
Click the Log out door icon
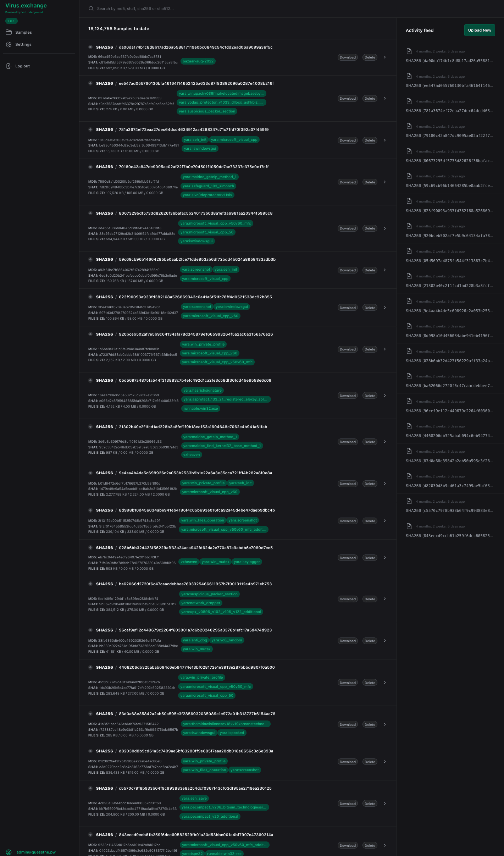coord(9,66)
